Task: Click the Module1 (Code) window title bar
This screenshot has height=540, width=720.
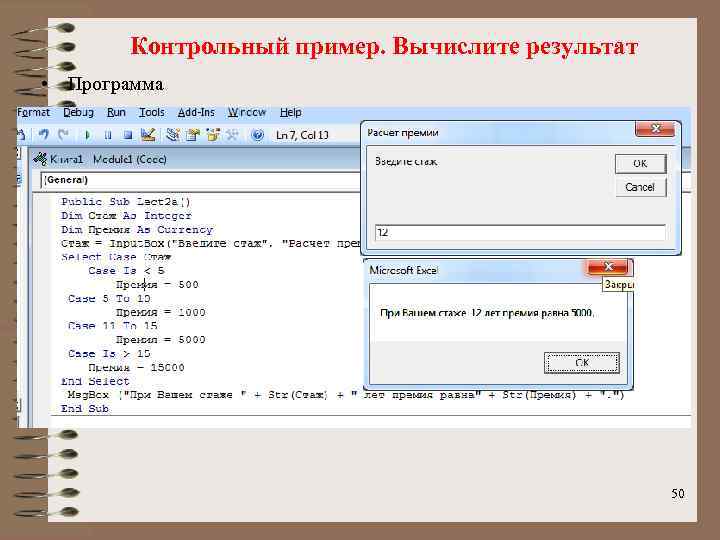Action: click(x=195, y=159)
